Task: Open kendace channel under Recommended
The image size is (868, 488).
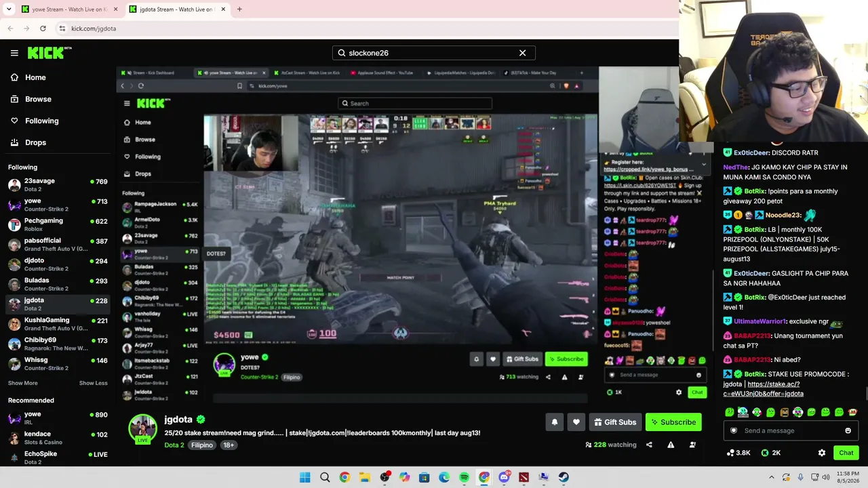Action: [x=58, y=438]
